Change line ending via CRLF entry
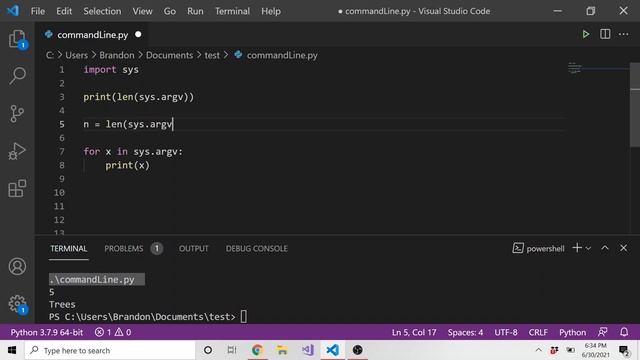The width and height of the screenshot is (640, 360). (x=538, y=332)
